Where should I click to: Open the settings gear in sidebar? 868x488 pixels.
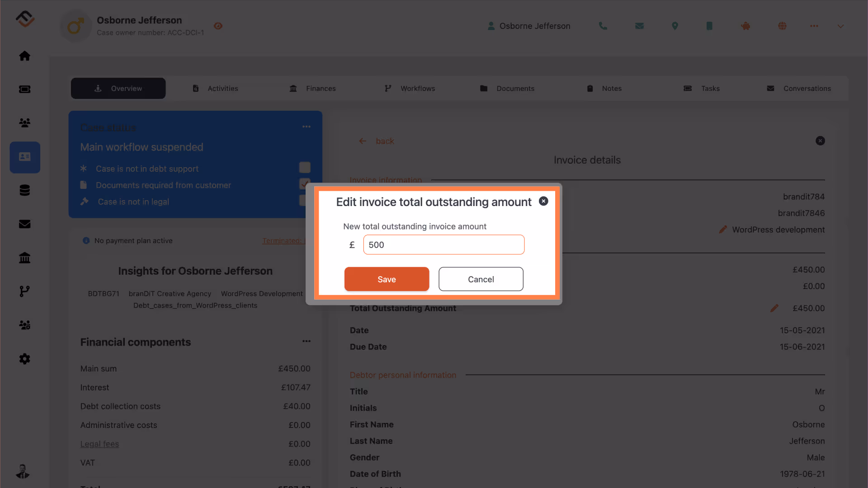point(24,359)
